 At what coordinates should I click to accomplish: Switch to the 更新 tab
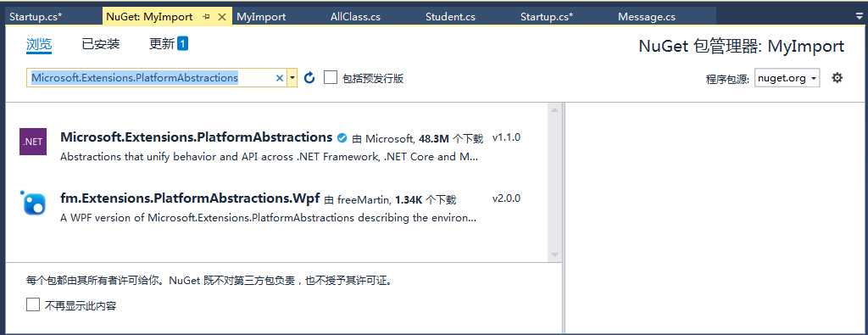point(162,44)
